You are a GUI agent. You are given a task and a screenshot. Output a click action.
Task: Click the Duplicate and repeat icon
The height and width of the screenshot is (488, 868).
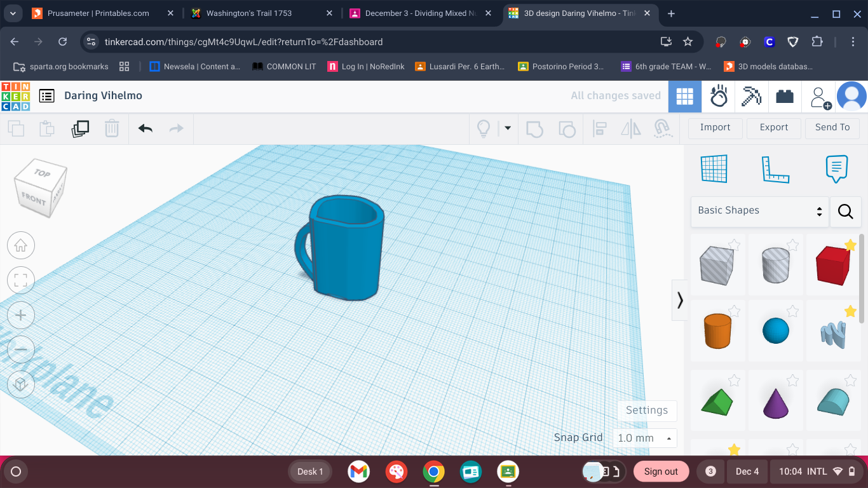coord(80,129)
